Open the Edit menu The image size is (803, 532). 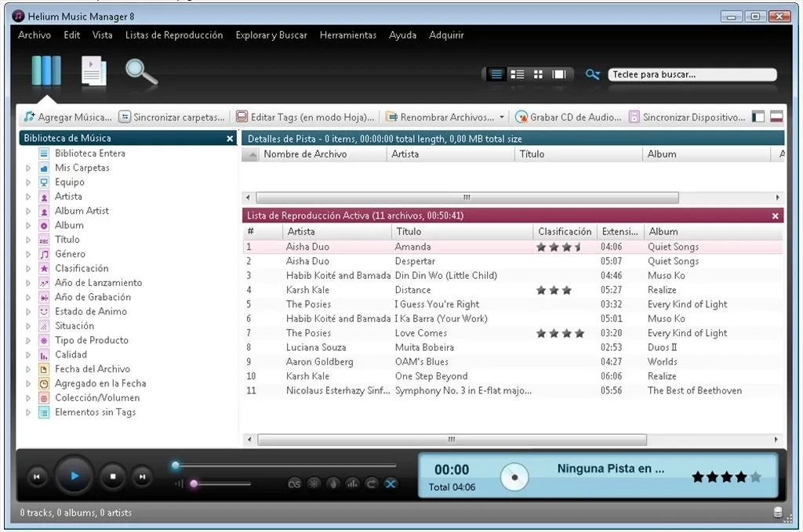click(71, 35)
